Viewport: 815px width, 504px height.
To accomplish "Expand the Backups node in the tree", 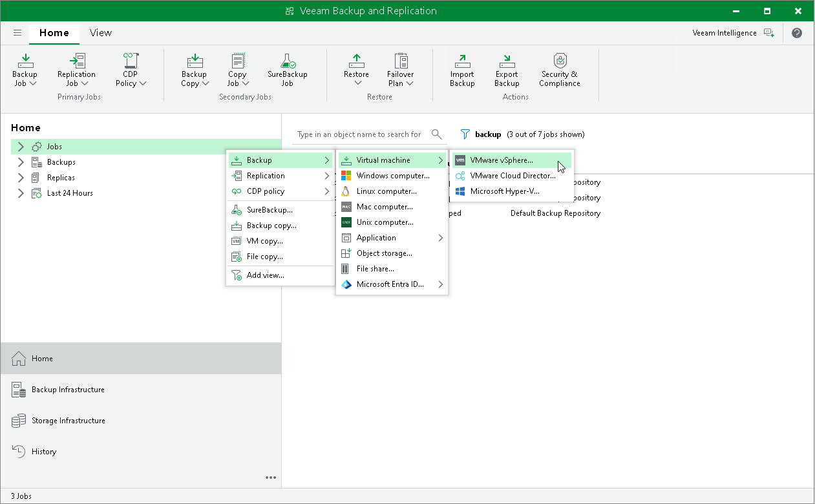I will [x=21, y=162].
